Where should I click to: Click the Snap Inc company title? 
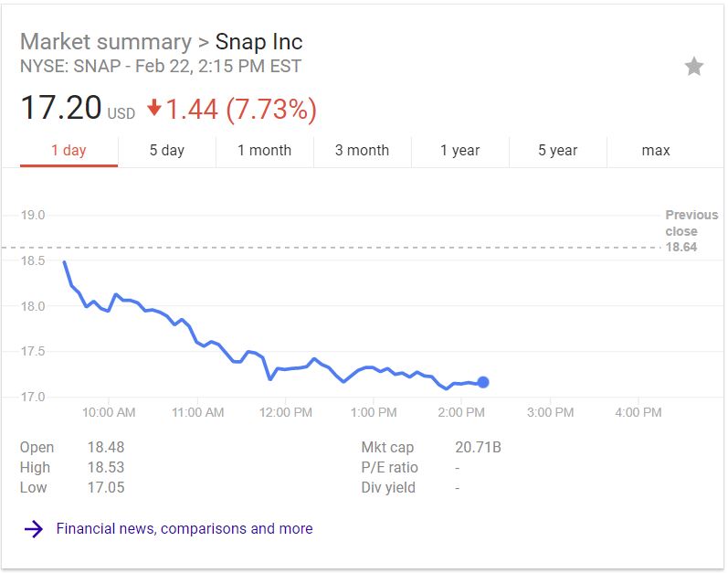click(x=258, y=42)
